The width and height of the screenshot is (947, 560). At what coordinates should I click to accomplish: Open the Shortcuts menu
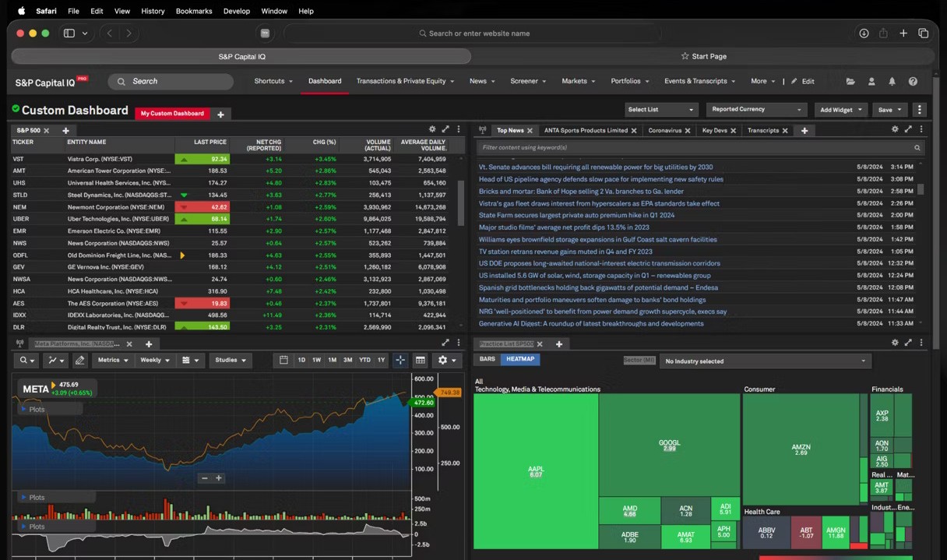[x=273, y=81]
